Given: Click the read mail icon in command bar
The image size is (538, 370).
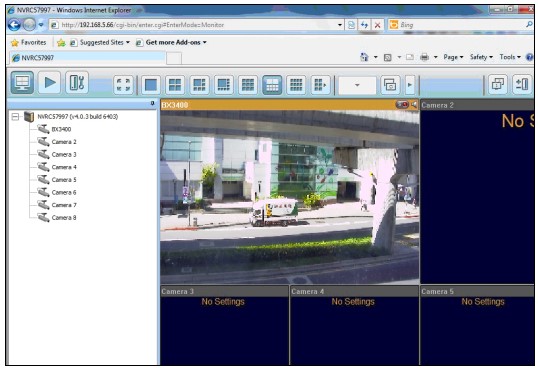Looking at the screenshot, I should (410, 57).
